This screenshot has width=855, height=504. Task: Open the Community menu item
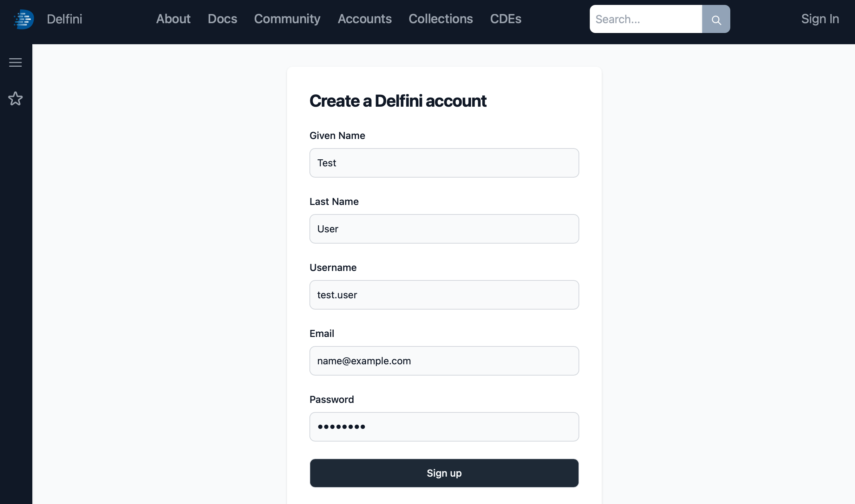point(287,19)
